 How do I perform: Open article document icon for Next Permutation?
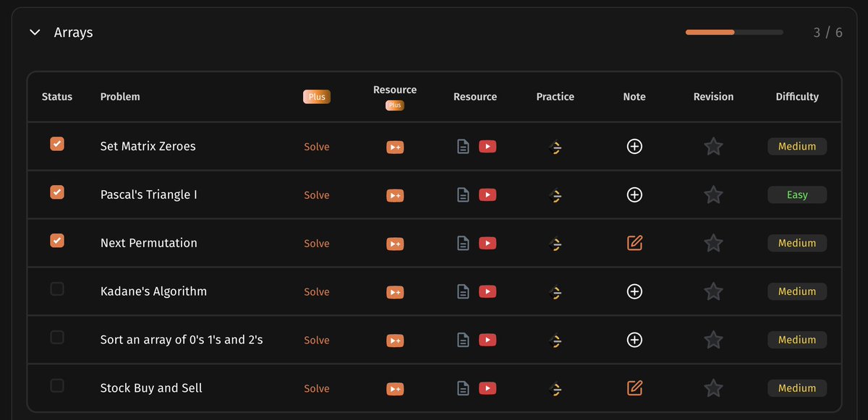[463, 244]
